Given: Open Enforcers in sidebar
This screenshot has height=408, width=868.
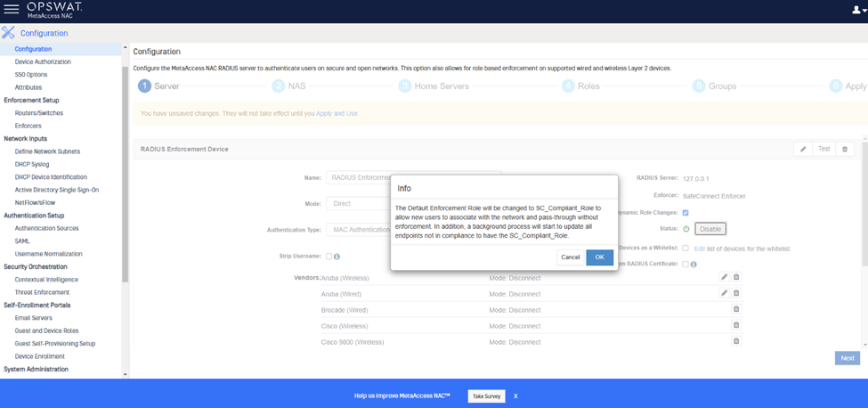Looking at the screenshot, I should tap(28, 126).
